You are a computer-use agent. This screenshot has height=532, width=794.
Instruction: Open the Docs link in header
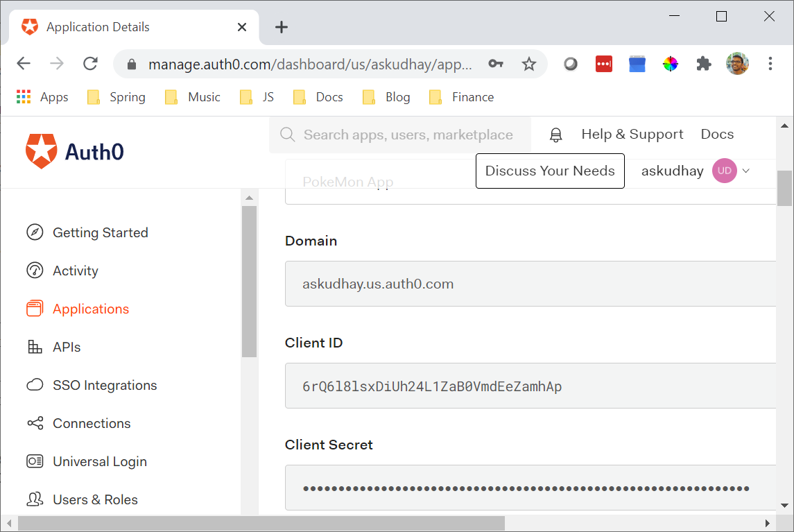(717, 135)
